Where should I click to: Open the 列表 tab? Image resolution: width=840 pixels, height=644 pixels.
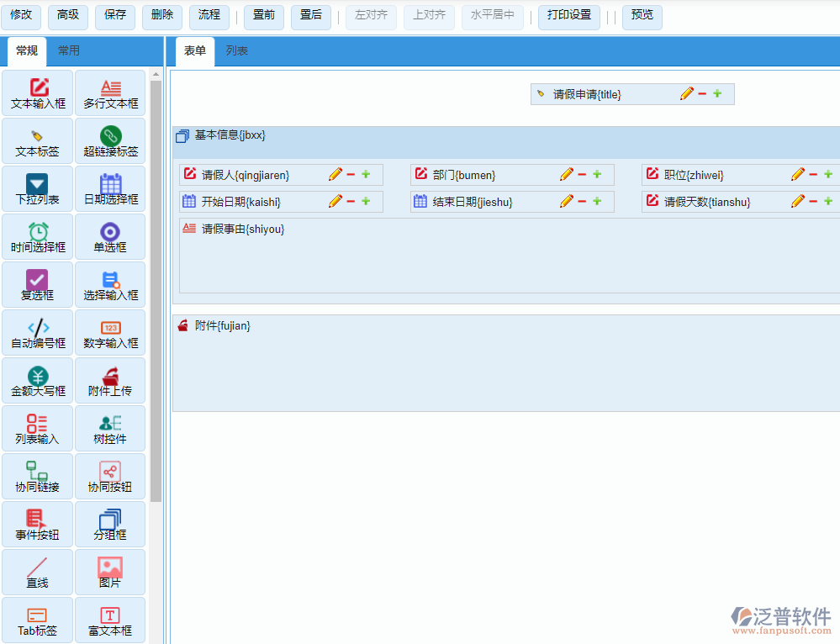pyautogui.click(x=237, y=50)
